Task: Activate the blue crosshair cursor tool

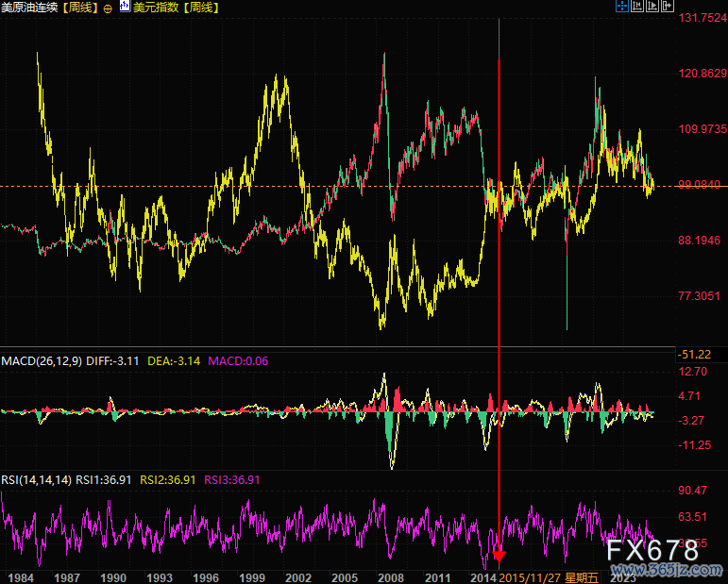Action: click(621, 8)
